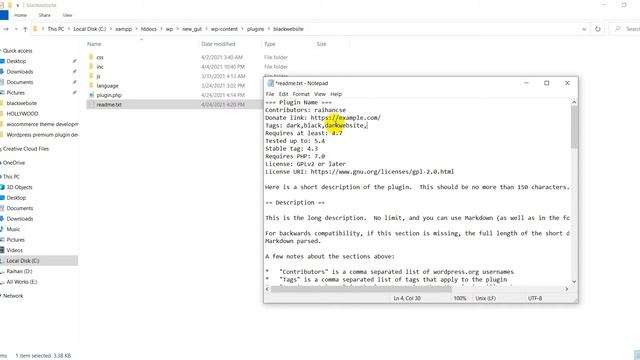640x360 pixels.
Task: Select 3D Objects under This PC
Action: tap(19, 187)
